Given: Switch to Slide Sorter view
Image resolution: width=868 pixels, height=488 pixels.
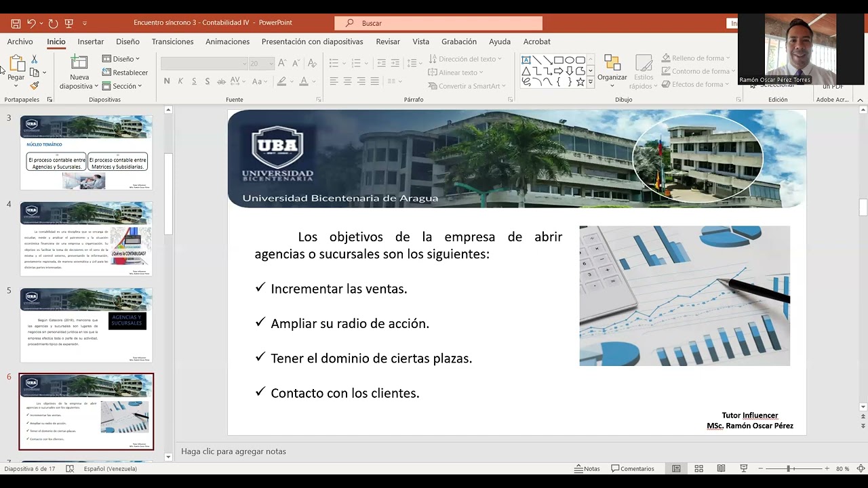Looking at the screenshot, I should [698, 468].
